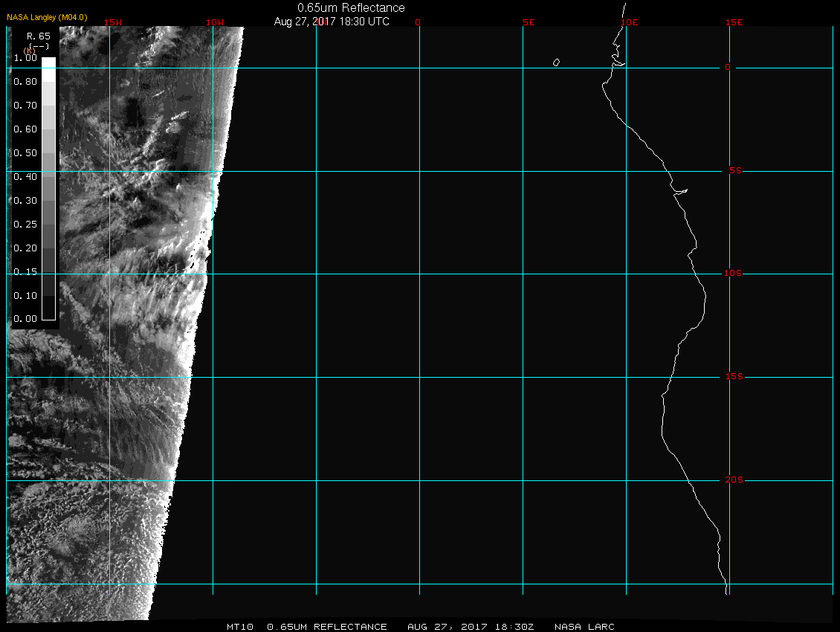Screen dimensions: 840x632
Task: Click the 15S latitude label
Action: coord(734,376)
